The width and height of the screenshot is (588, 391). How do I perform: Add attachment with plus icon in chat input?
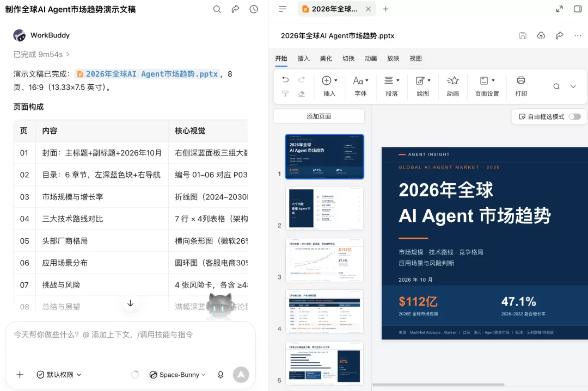point(20,375)
